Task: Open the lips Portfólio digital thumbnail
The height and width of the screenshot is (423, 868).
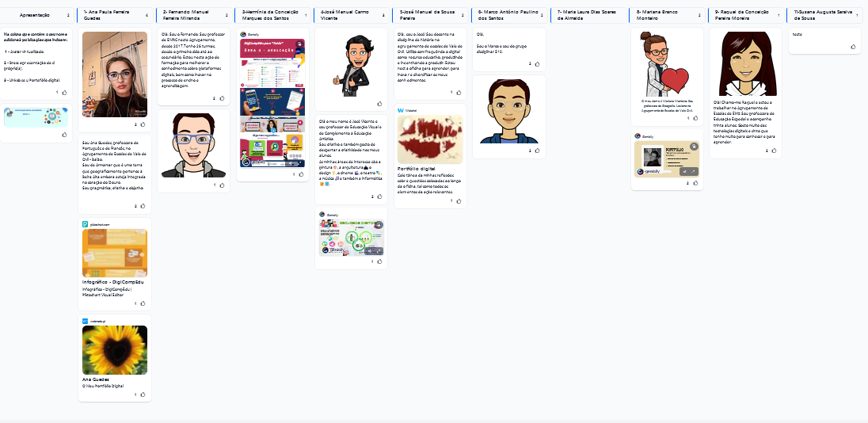Action: pyautogui.click(x=430, y=139)
